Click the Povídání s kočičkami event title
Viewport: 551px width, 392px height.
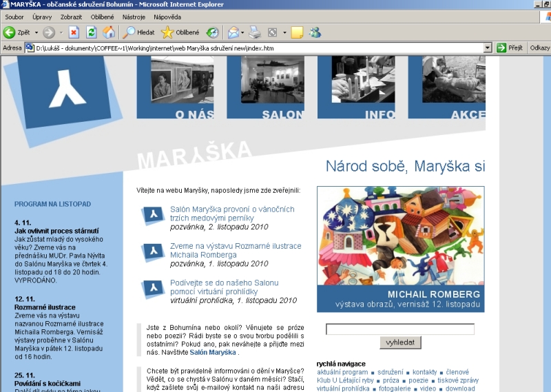48,384
